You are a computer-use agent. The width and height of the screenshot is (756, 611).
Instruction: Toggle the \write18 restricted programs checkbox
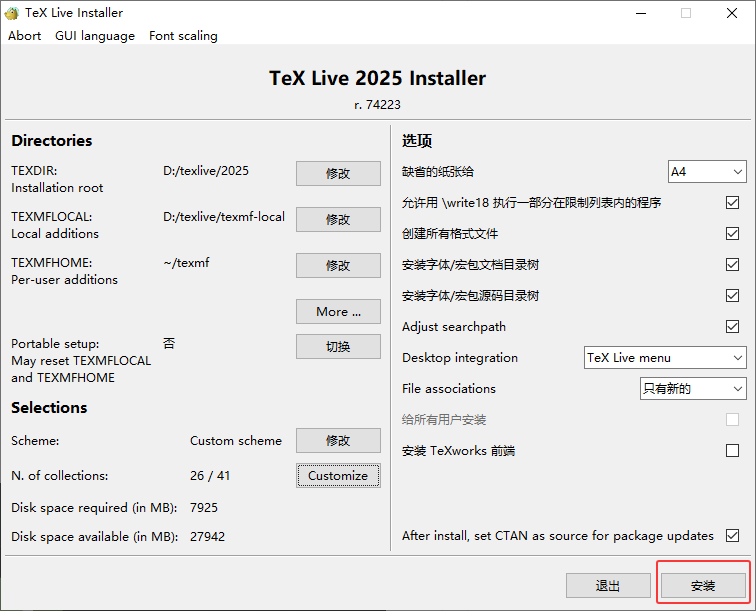[732, 203]
